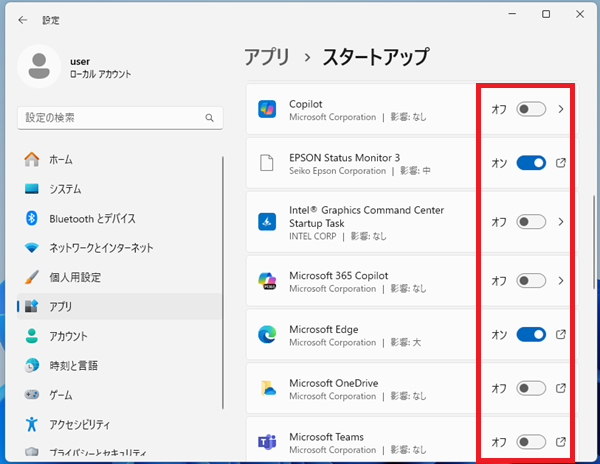Click the user avatar picture
Image resolution: width=600 pixels, height=464 pixels.
click(39, 66)
